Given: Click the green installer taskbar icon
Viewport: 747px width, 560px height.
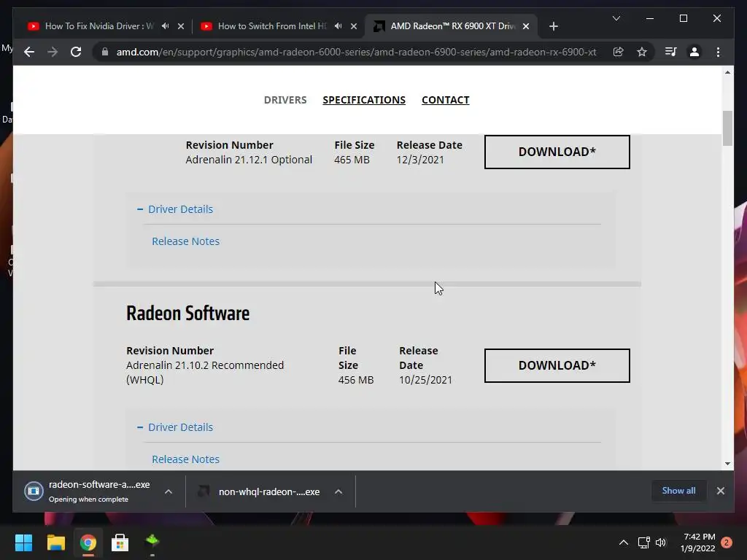Looking at the screenshot, I should (x=152, y=542).
